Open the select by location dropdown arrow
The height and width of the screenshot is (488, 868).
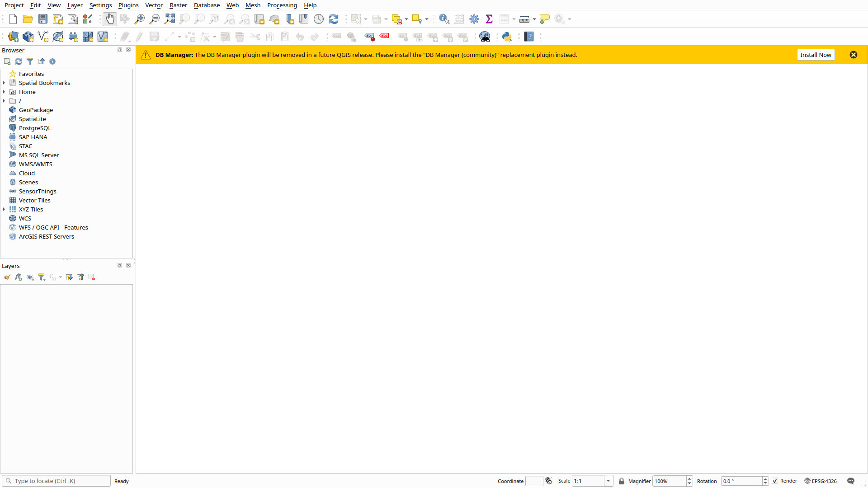pyautogui.click(x=427, y=19)
